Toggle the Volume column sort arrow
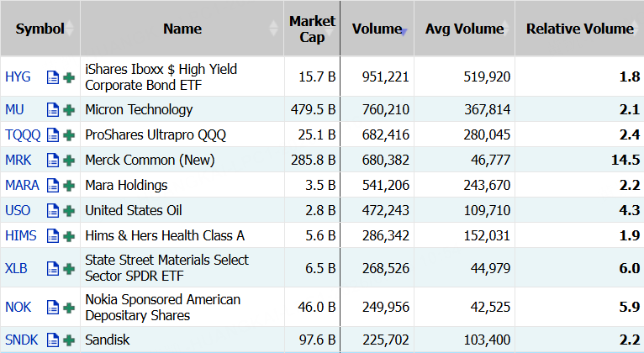 [404, 31]
